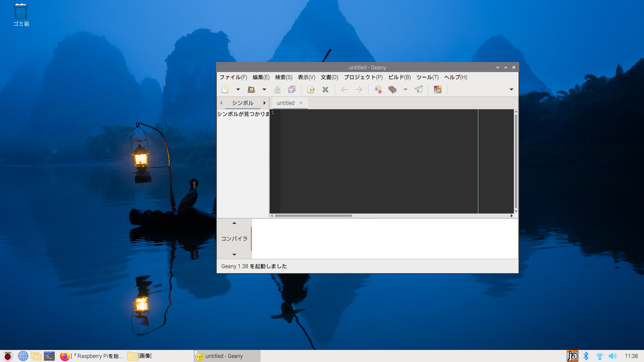Run program with paper plane icon
Image resolution: width=644 pixels, height=362 pixels.
click(x=419, y=89)
